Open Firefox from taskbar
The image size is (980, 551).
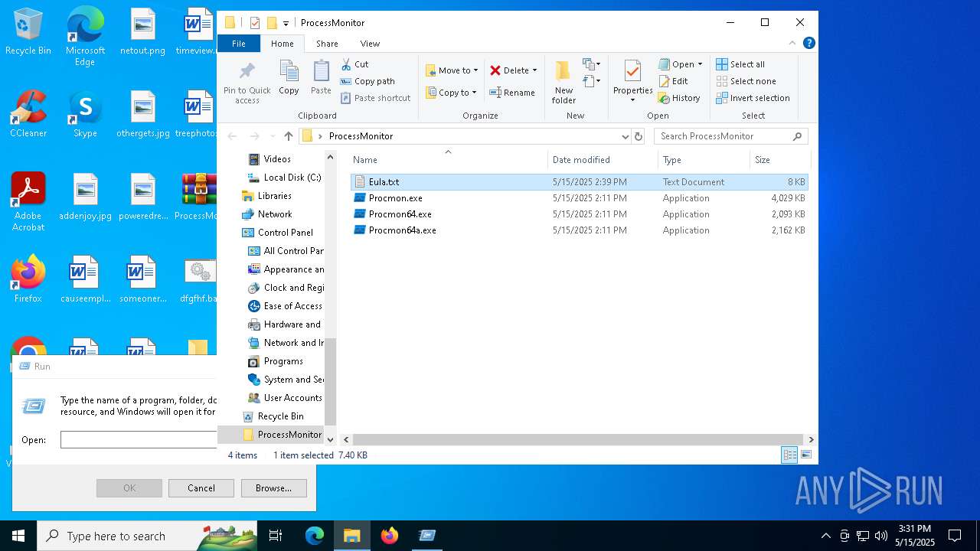point(390,536)
